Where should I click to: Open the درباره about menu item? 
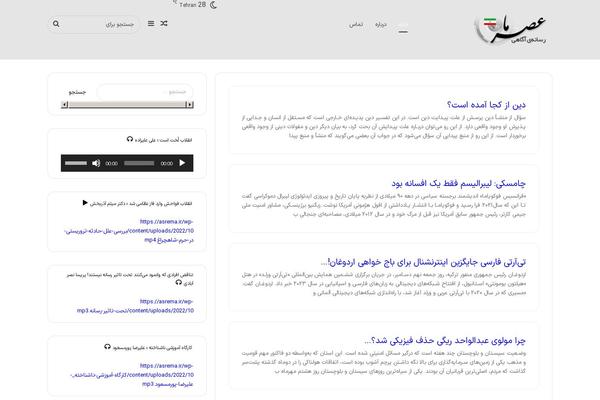tap(381, 24)
